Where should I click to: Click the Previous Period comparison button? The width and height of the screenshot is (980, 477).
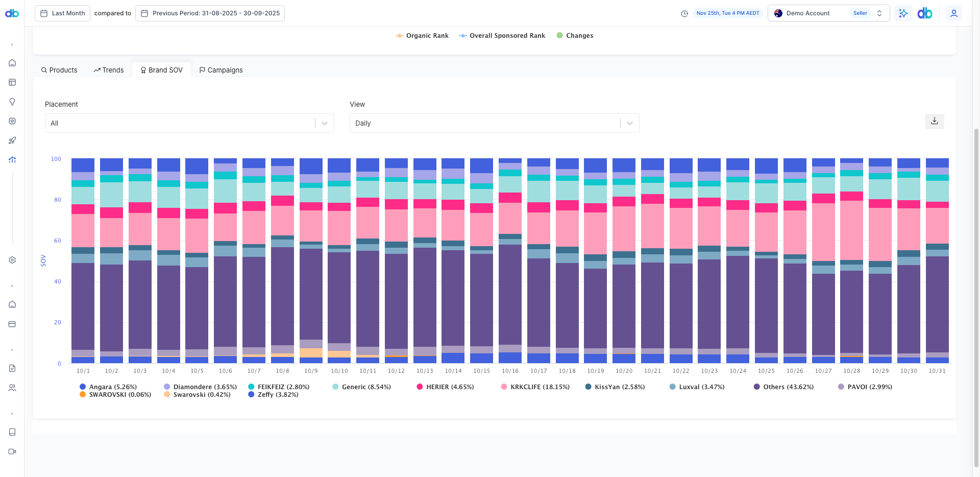[x=210, y=13]
